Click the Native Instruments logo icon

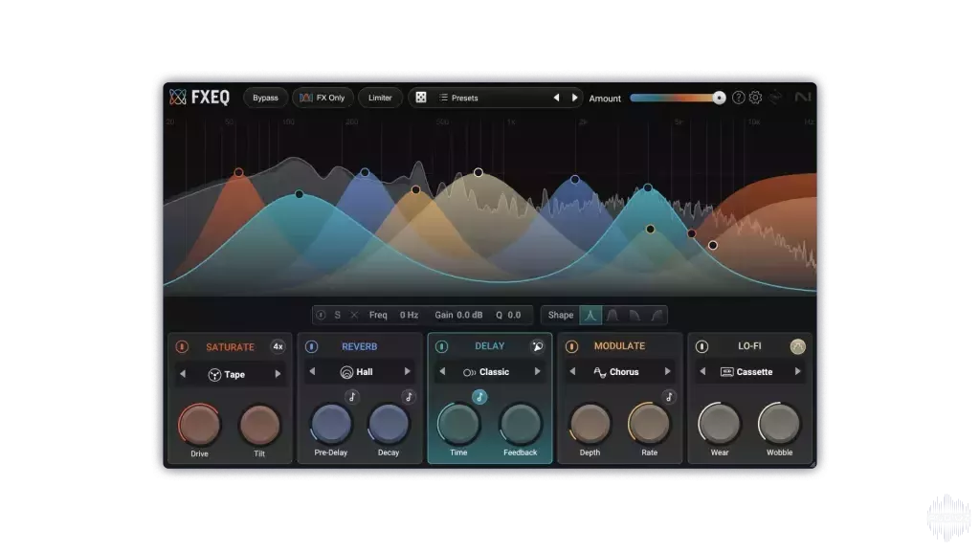pyautogui.click(x=803, y=97)
